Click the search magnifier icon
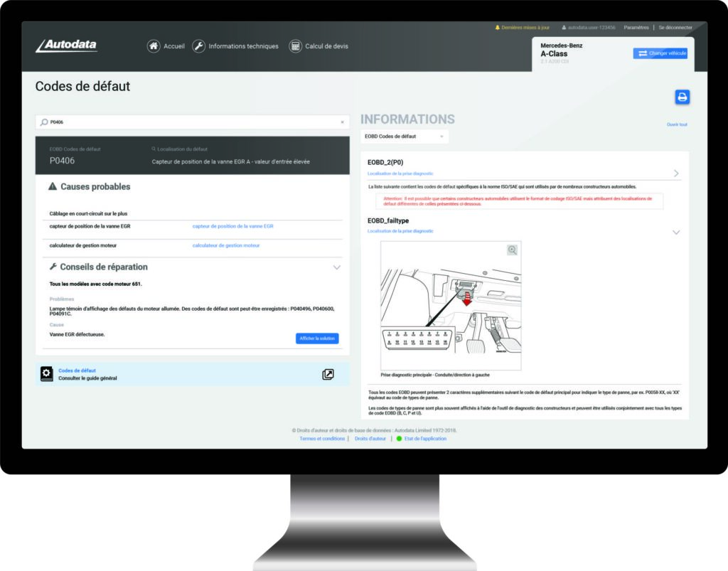The image size is (728, 571). [x=44, y=122]
